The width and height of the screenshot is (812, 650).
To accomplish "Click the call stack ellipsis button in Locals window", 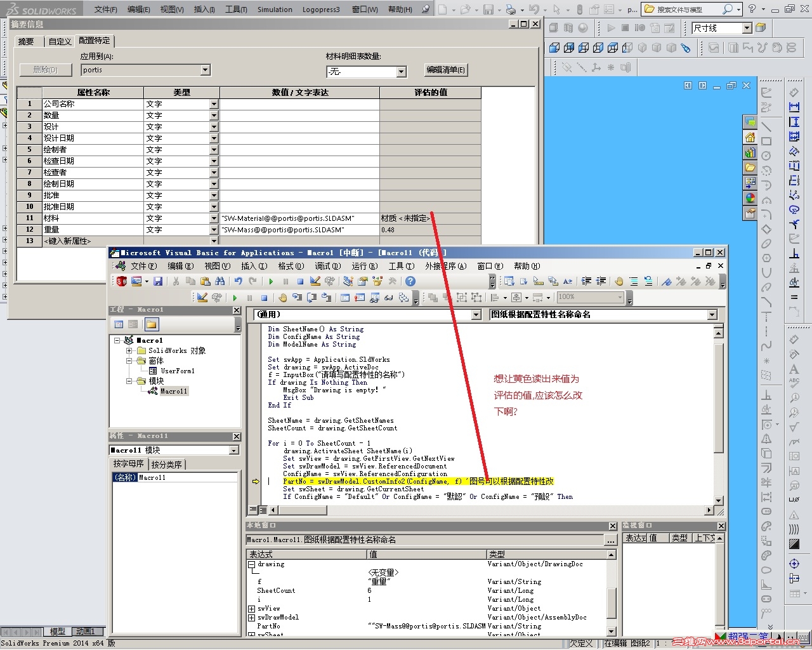I will pyautogui.click(x=610, y=540).
